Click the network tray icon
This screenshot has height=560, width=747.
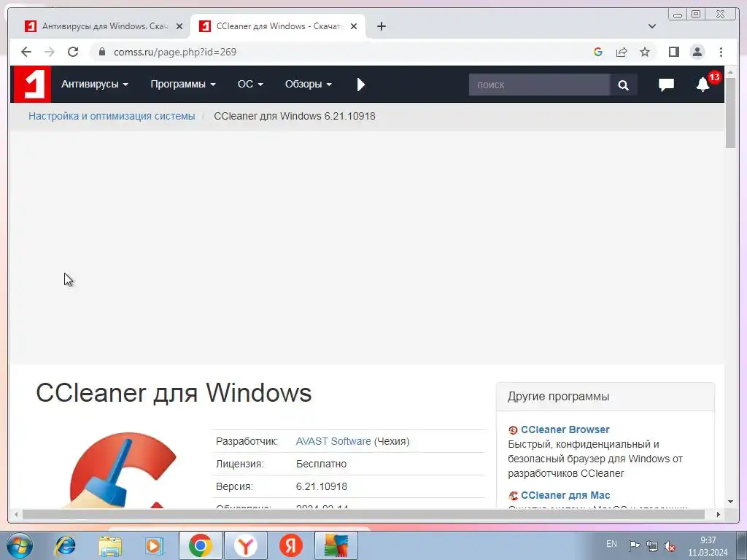tap(651, 546)
